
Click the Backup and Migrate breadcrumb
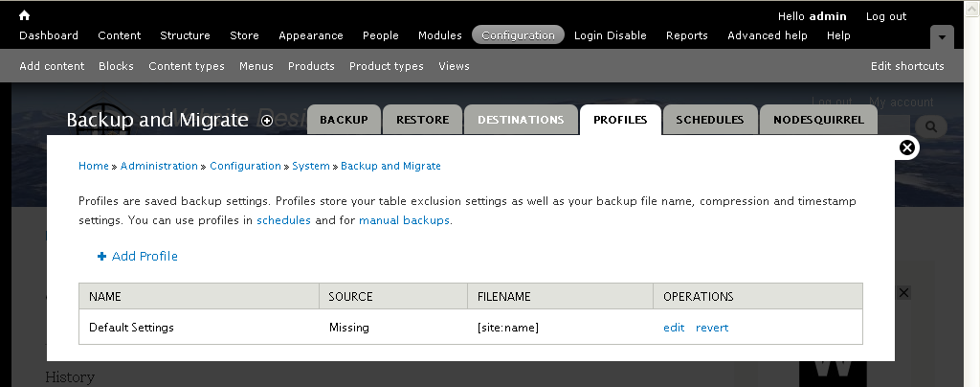click(x=390, y=166)
